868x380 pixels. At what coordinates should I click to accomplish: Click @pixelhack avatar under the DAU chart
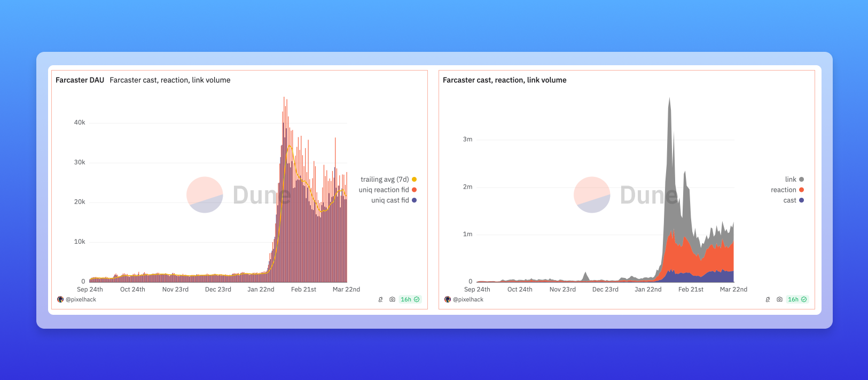pyautogui.click(x=60, y=300)
